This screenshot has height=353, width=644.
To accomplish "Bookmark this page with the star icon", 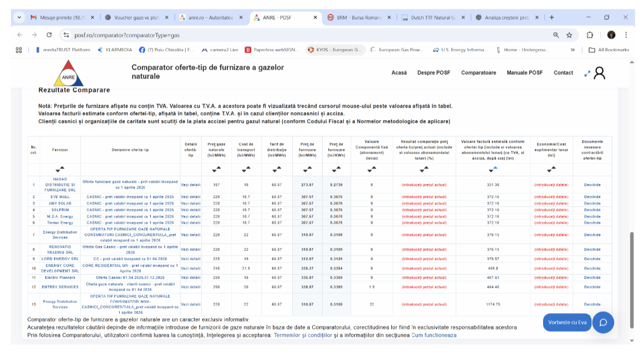I will [570, 35].
